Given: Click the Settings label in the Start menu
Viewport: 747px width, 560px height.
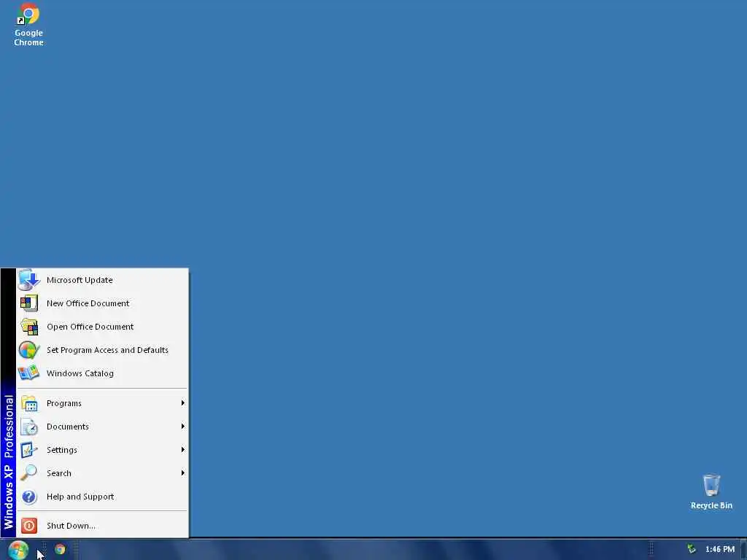Looking at the screenshot, I should [x=62, y=450].
